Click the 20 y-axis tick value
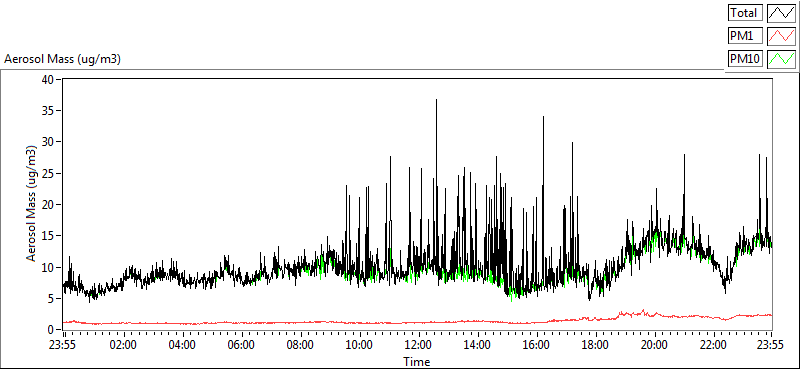 (49, 205)
